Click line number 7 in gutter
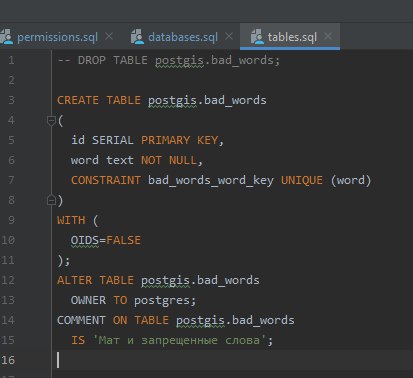This screenshot has height=378, width=413. click(11, 180)
